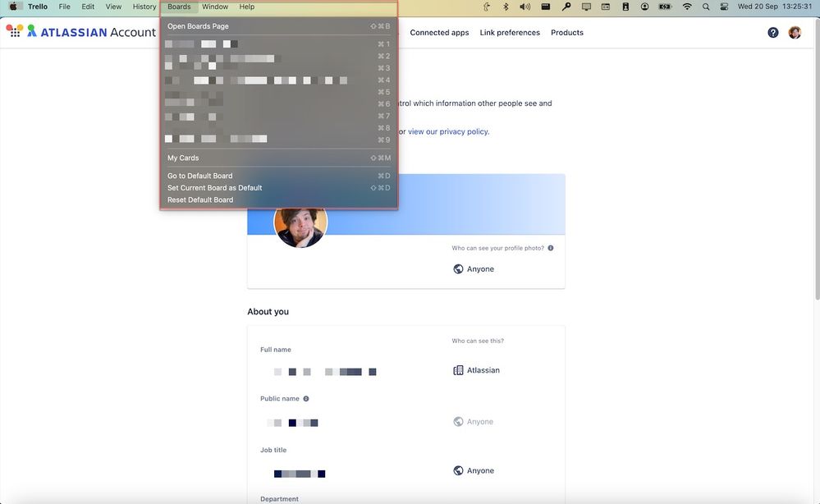Click the globe icon beside profile photo Anyone

point(458,268)
